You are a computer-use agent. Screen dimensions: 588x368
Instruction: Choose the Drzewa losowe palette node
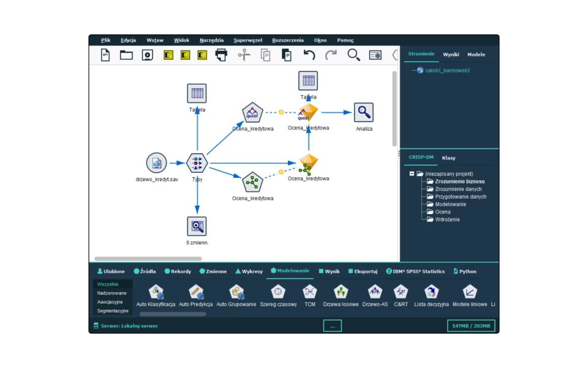[341, 292]
